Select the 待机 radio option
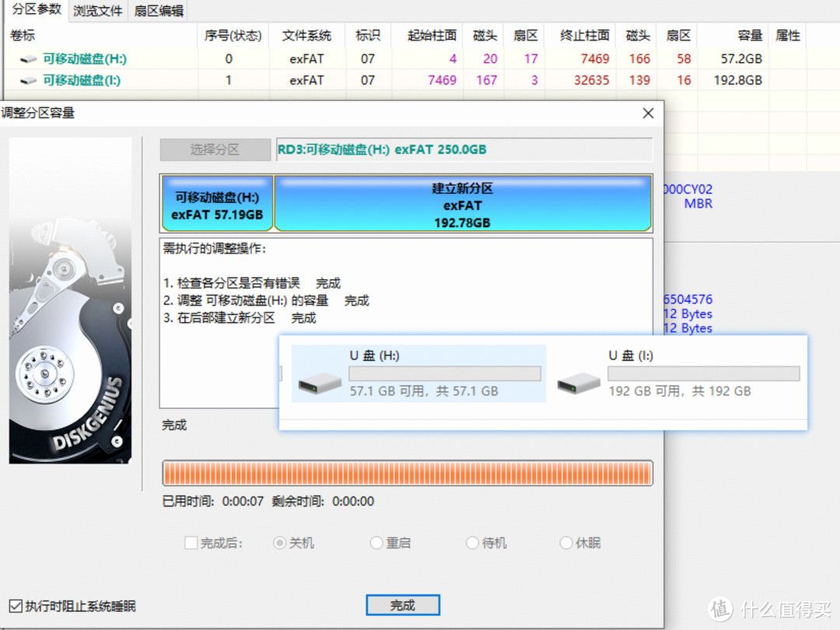The height and width of the screenshot is (630, 840). (472, 543)
